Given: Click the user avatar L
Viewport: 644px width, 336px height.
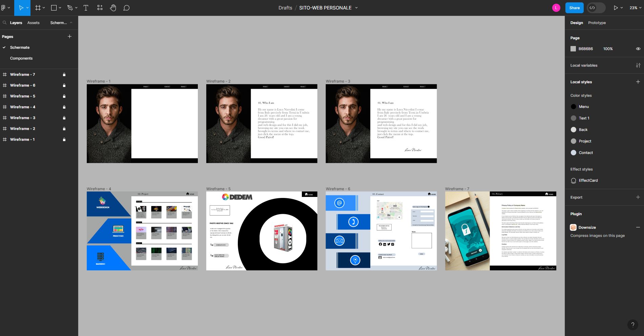Looking at the screenshot, I should 556,8.
